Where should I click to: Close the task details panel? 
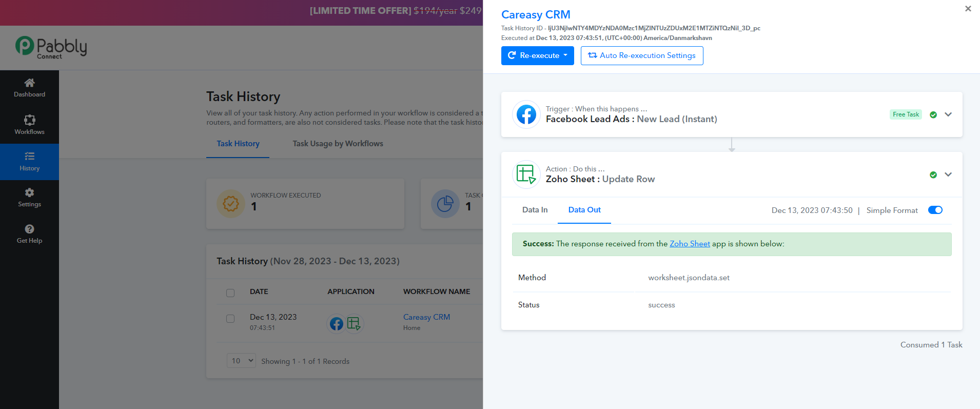click(968, 9)
